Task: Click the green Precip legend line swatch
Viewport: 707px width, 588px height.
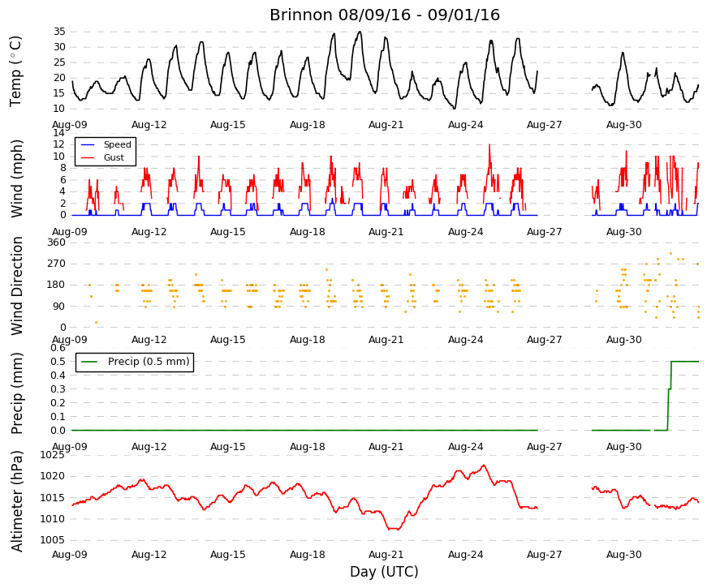Action: 90,362
